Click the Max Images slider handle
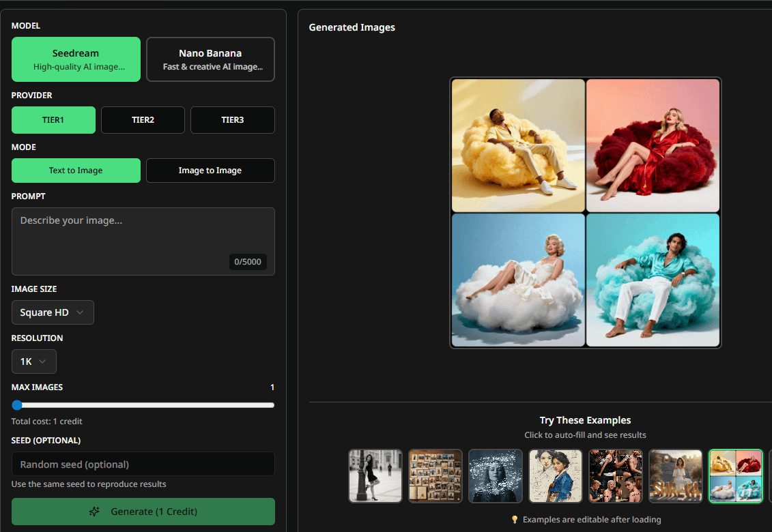This screenshot has width=772, height=532. tap(17, 405)
